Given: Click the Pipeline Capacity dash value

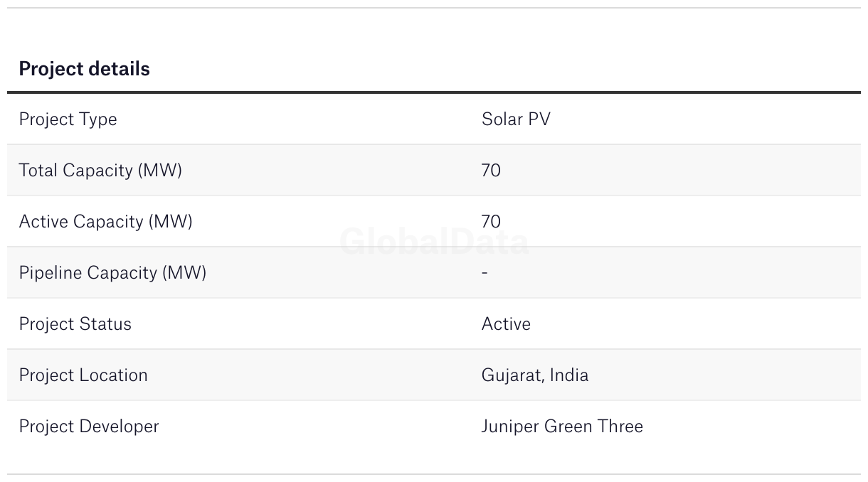Looking at the screenshot, I should click(485, 273).
